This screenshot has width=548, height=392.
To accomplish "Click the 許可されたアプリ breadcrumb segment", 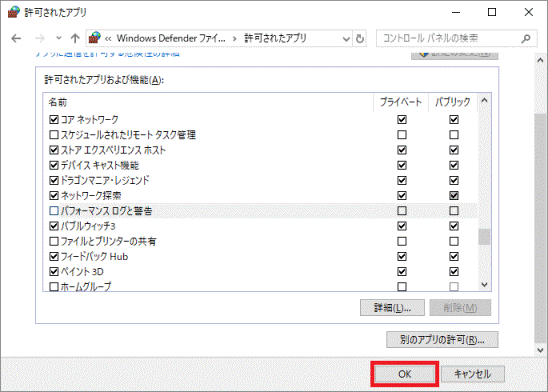I will [275, 38].
